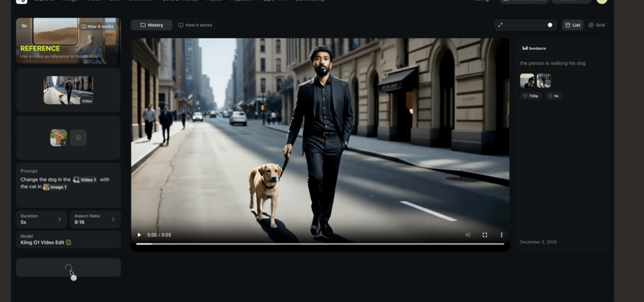This screenshot has width=644, height=302.
Task: Click the Image 1 chip in the prompt
Action: (55, 187)
